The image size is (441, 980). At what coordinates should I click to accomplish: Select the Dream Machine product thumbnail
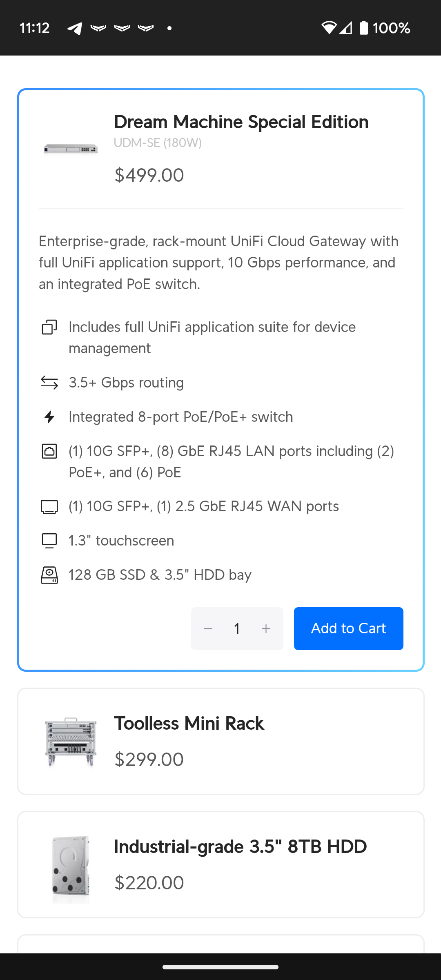point(71,149)
